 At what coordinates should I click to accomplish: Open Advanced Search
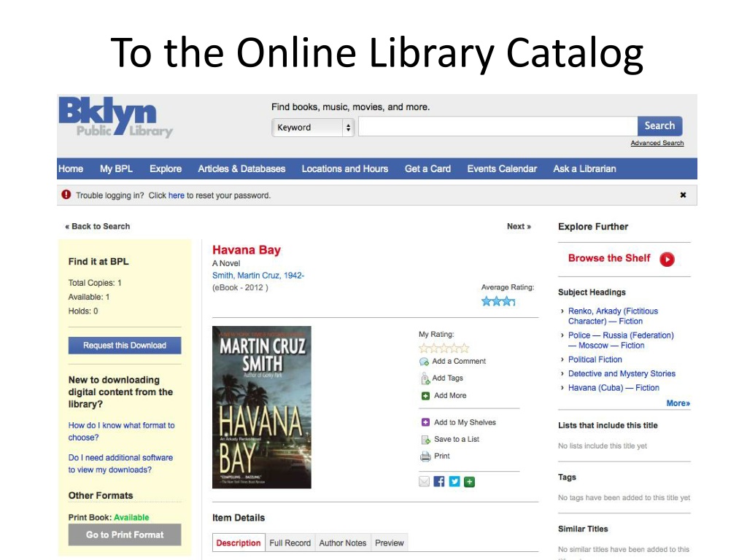pyautogui.click(x=657, y=143)
